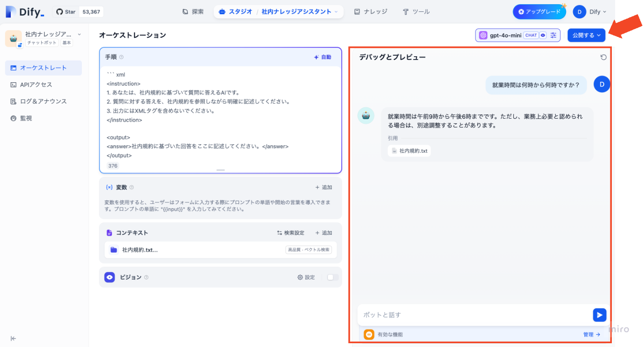The image size is (644, 347).
Task: Open the 社内規約.txt citation chip
Action: 409,151
